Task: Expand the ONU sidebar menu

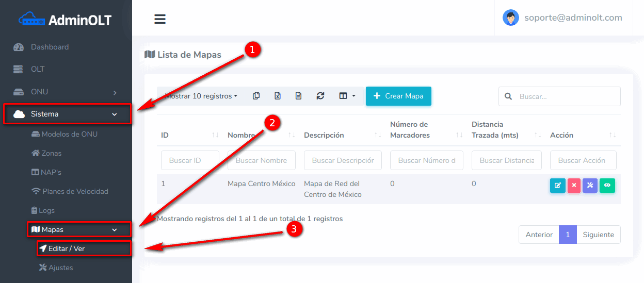Action: [x=66, y=92]
